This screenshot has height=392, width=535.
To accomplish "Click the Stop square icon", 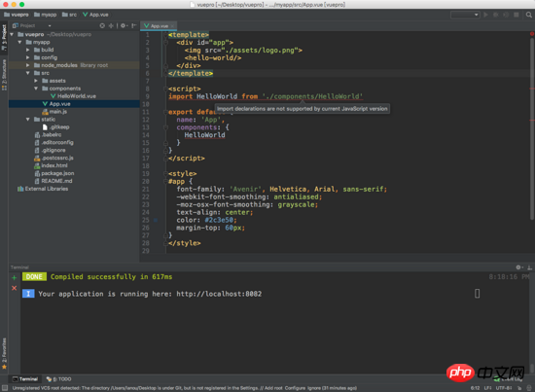I will point(517,15).
